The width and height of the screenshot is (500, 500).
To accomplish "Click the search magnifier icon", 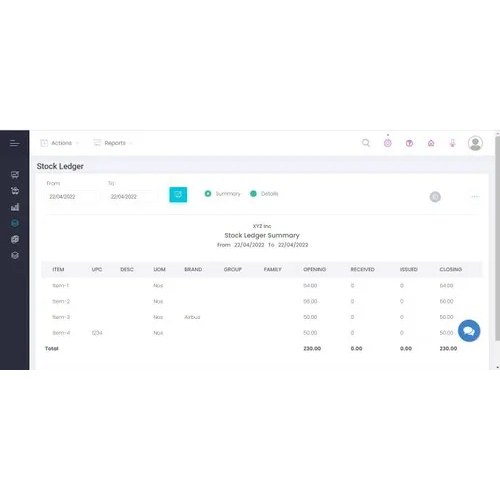I will 366,143.
